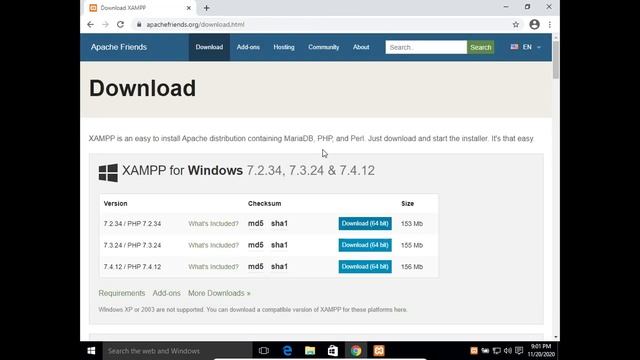Click md5 checksum for 7.3.24

(x=256, y=245)
